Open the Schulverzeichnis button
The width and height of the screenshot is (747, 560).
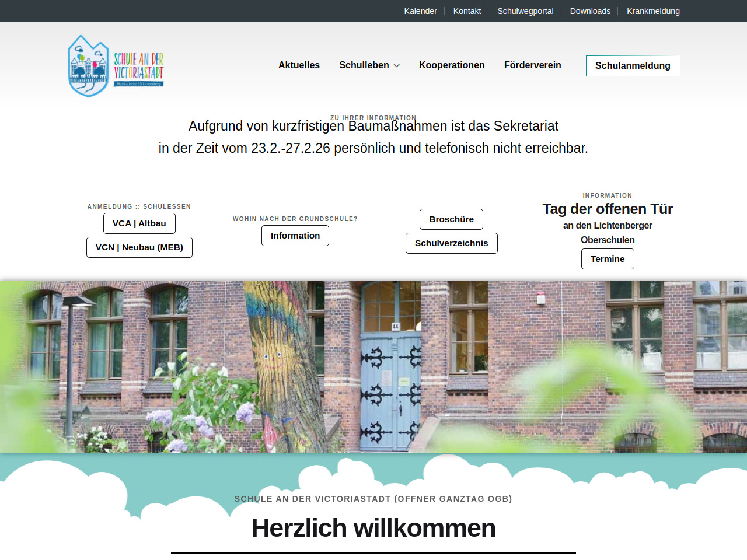[451, 243]
